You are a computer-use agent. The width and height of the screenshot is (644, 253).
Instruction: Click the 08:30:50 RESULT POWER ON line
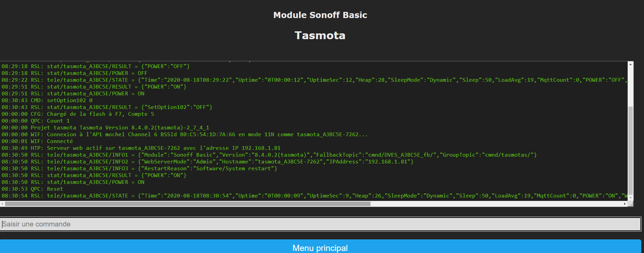94,175
